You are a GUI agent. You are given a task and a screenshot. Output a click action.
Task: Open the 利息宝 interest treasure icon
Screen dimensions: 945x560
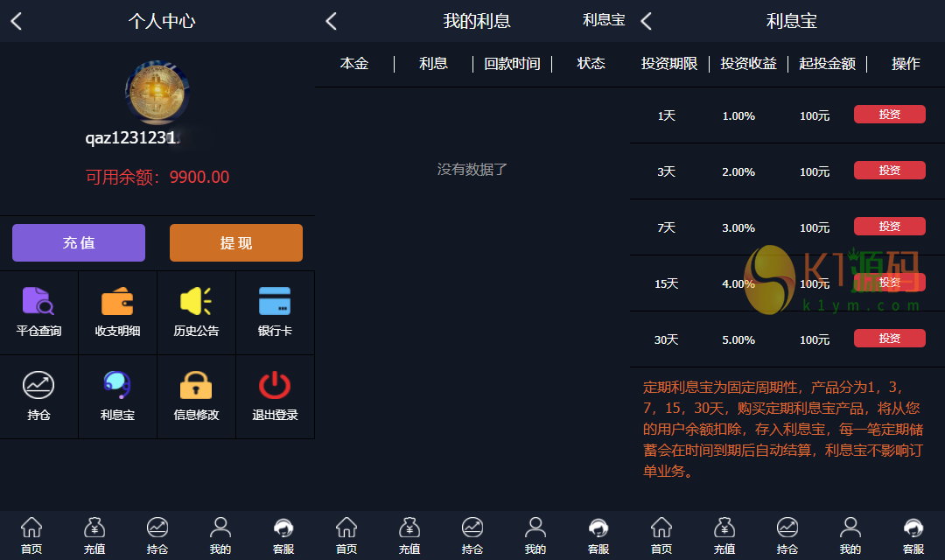pos(117,395)
